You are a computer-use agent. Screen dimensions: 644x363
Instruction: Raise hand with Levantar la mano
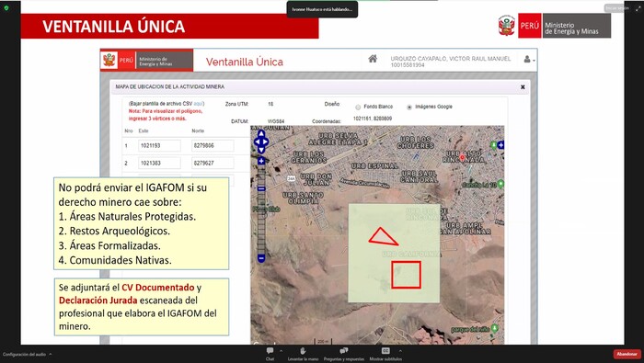click(303, 354)
